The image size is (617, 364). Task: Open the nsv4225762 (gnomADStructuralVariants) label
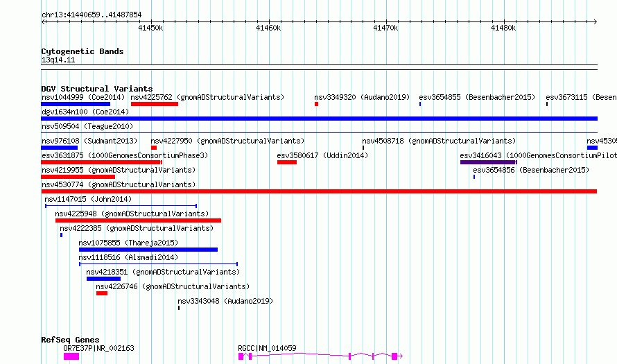point(207,97)
